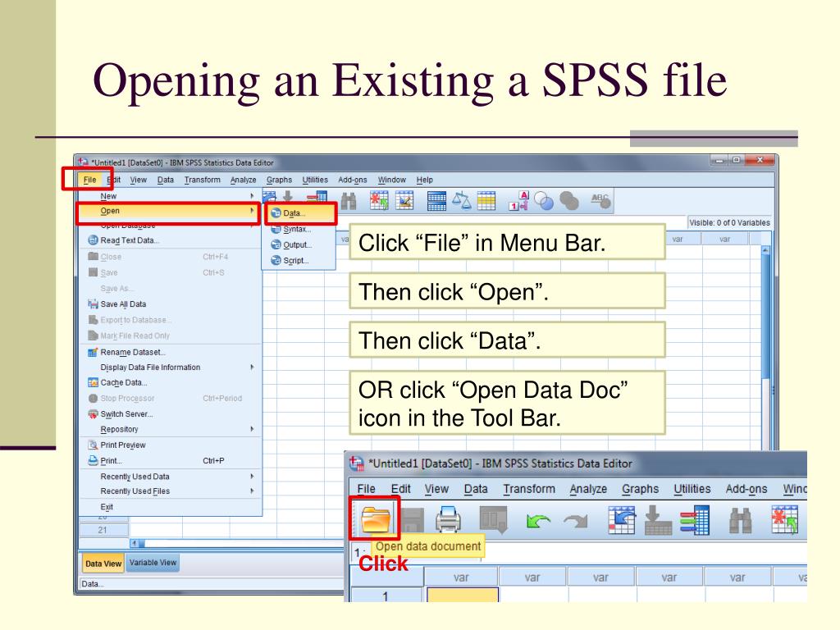840x630 pixels.
Task: Click vertical scrollbar up arrow in main window
Action: click(765, 250)
